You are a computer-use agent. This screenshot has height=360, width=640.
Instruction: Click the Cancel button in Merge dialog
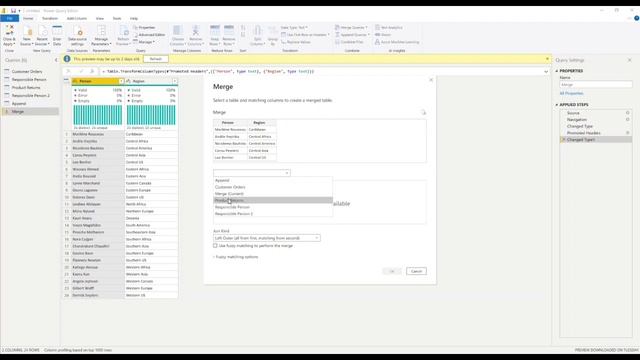pos(416,271)
